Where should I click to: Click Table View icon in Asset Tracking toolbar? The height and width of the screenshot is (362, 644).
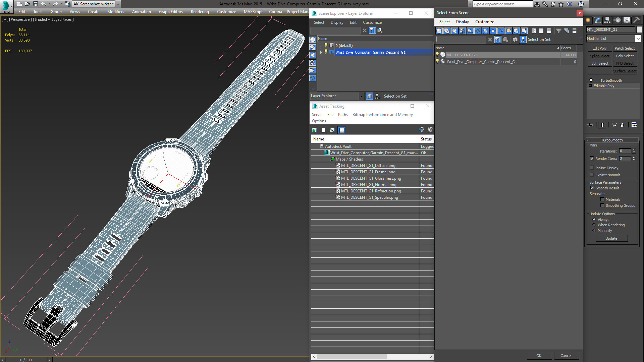(341, 130)
